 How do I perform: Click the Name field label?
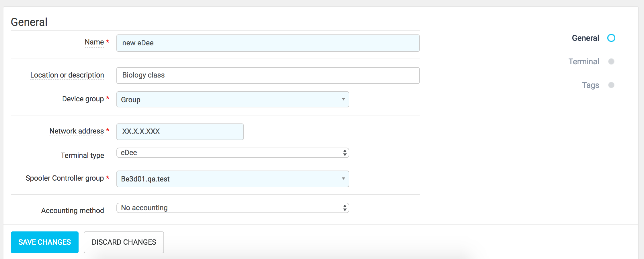tap(94, 42)
